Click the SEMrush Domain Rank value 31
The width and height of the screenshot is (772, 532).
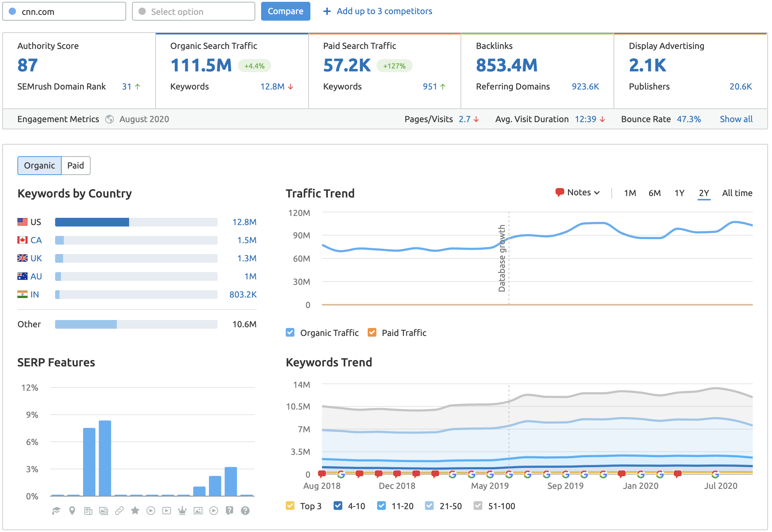127,87
